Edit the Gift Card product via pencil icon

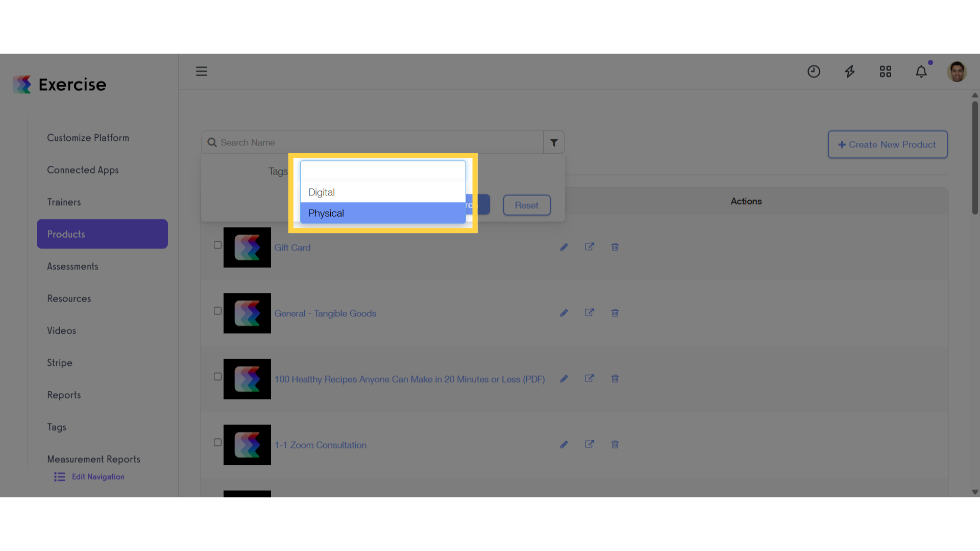click(564, 247)
